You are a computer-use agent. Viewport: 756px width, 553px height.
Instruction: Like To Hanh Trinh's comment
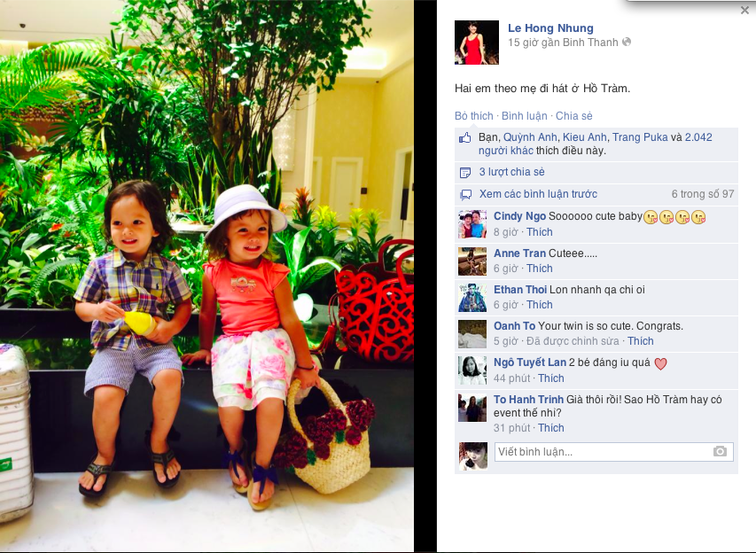pyautogui.click(x=550, y=428)
